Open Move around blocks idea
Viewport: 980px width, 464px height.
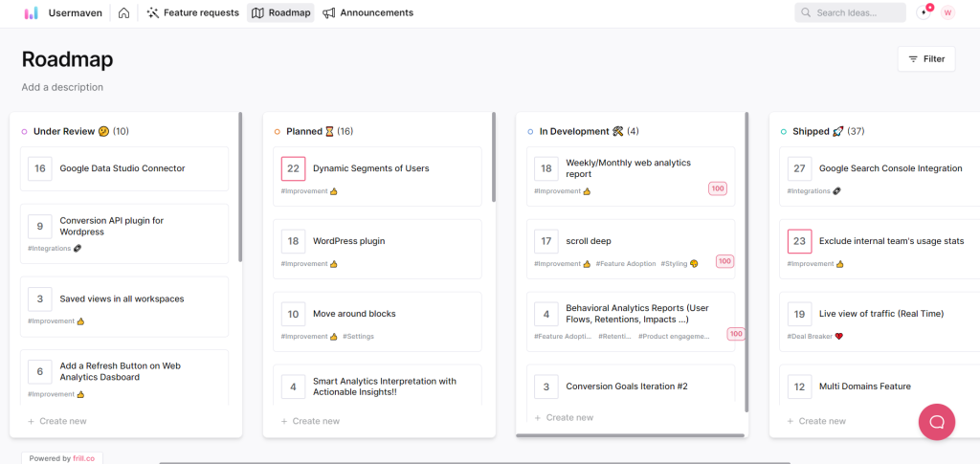tap(354, 314)
